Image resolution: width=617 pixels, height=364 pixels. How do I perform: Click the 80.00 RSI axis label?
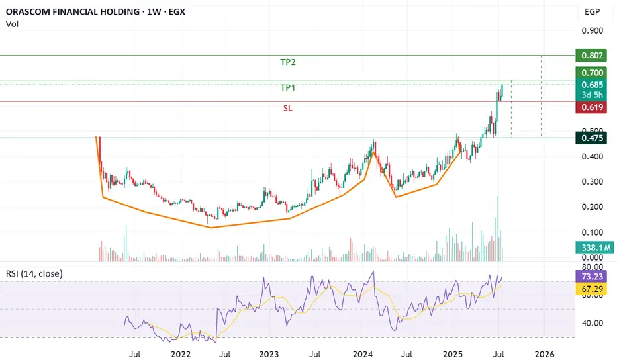click(593, 267)
